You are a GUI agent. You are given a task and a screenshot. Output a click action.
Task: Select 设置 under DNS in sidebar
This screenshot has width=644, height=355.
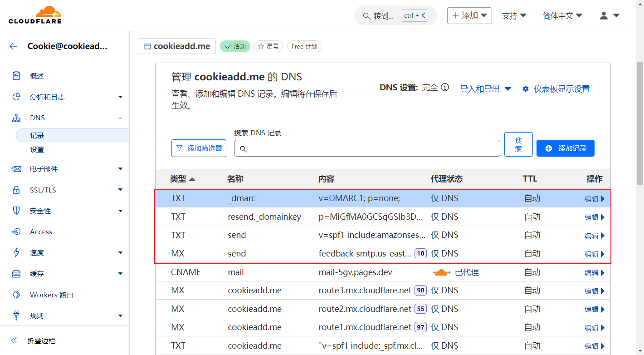pyautogui.click(x=37, y=150)
